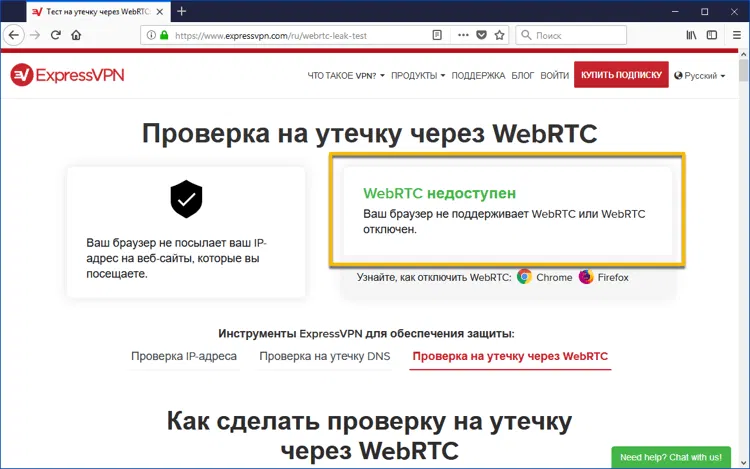The image size is (750, 469).
Task: Click the Проверка на утечку через WebRTC page title
Action: tap(370, 133)
